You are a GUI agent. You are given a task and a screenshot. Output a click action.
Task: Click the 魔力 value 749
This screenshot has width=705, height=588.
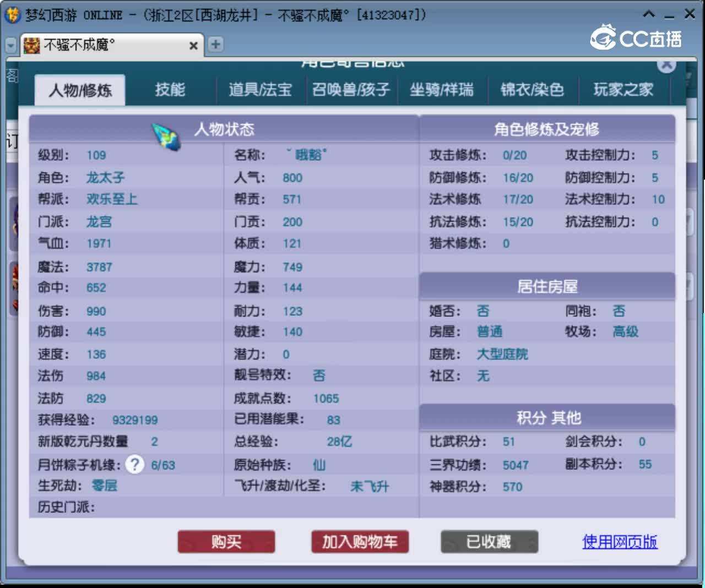292,267
